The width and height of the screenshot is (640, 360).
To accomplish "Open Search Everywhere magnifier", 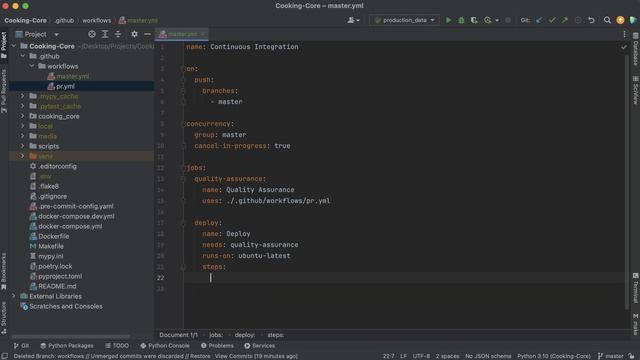I will (x=607, y=20).
